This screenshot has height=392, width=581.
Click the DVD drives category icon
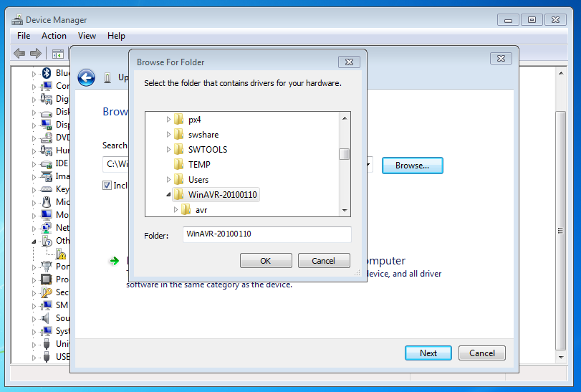47,138
